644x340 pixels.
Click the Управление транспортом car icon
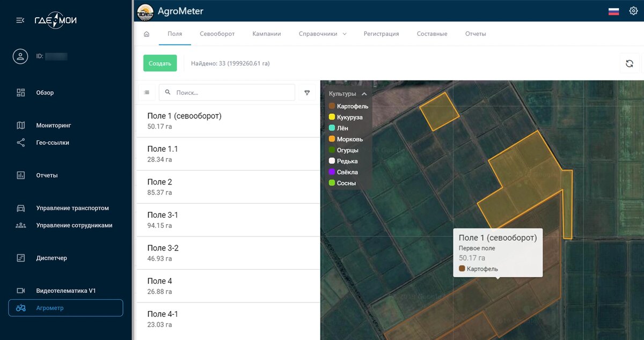(21, 208)
